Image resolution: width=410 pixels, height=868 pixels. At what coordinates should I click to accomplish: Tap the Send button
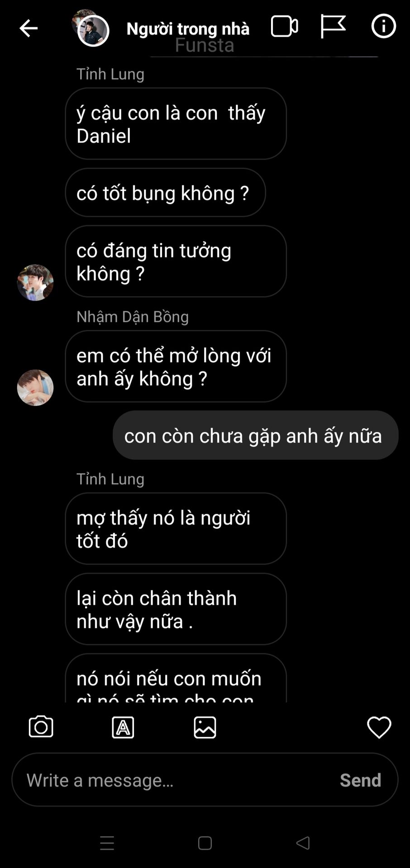pos(360,780)
